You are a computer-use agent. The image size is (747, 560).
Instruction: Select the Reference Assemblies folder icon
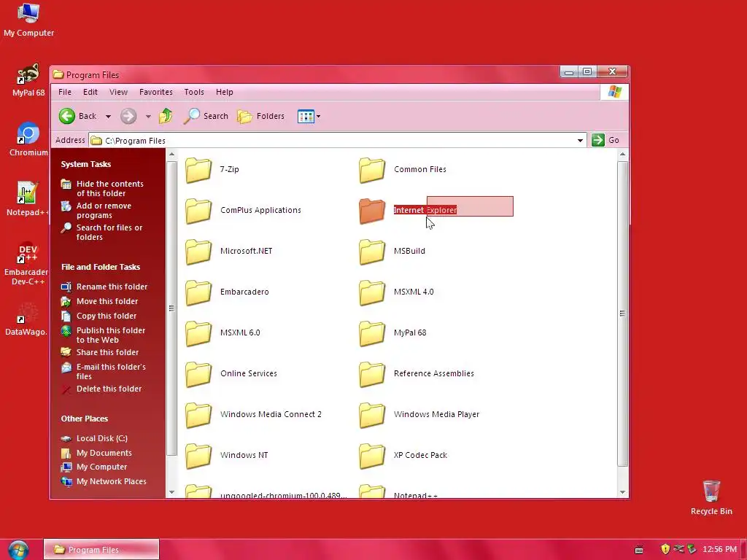371,374
